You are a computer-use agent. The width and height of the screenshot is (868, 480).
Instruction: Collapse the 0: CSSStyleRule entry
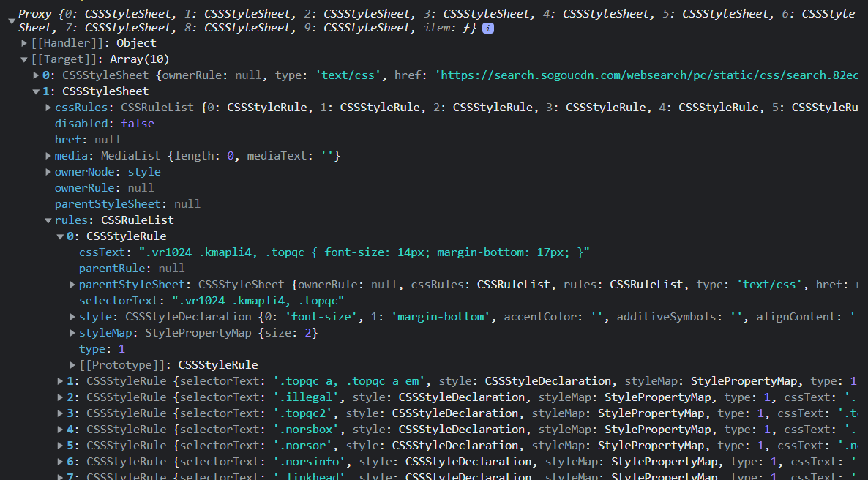click(x=61, y=236)
